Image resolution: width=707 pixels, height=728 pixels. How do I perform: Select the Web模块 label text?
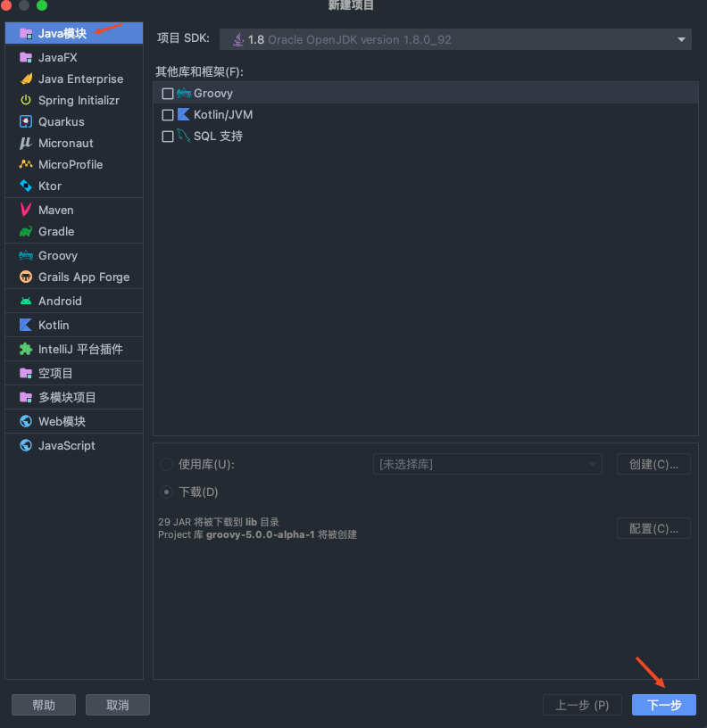pyautogui.click(x=62, y=422)
